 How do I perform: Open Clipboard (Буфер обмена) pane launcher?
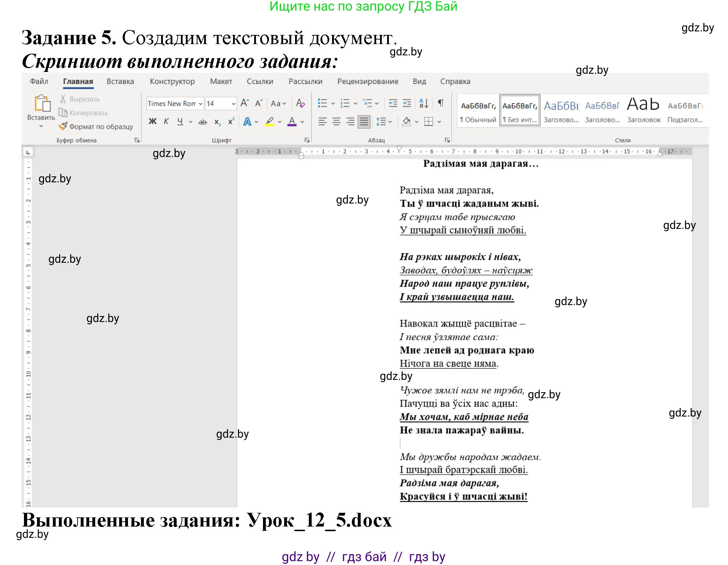(x=137, y=140)
